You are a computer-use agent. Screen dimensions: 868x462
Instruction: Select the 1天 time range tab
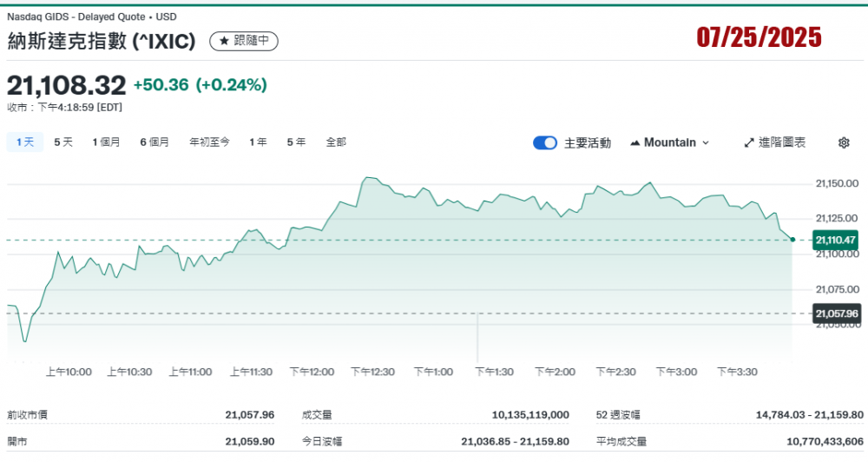click(25, 142)
